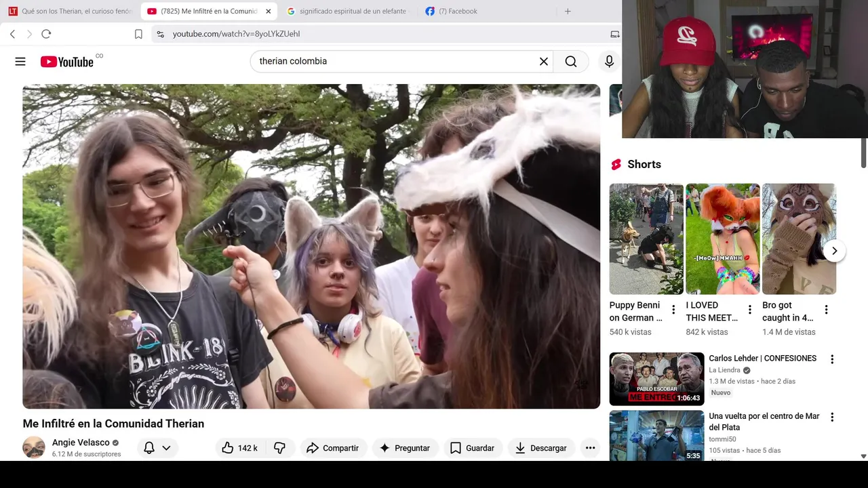
Task: Like the video with 142 k likes
Action: 240,448
